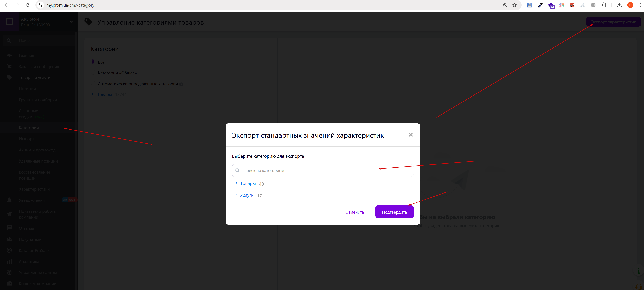This screenshot has height=290, width=644.
Task: Open Акции и промокоды
Action: click(x=38, y=150)
